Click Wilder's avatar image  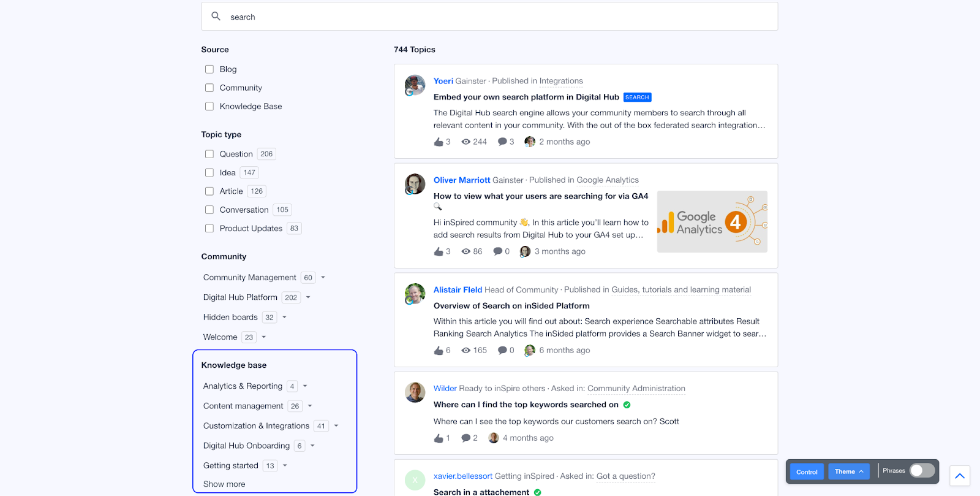[x=415, y=392]
